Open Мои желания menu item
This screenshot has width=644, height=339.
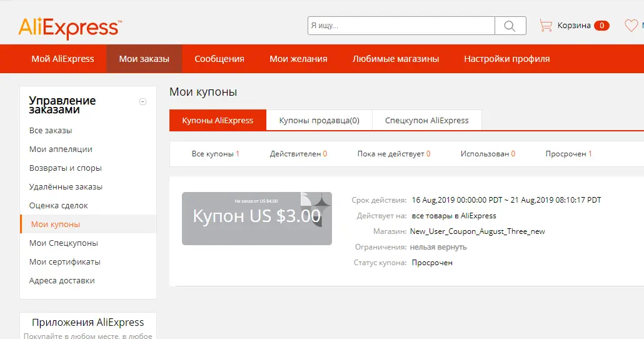[x=298, y=59]
